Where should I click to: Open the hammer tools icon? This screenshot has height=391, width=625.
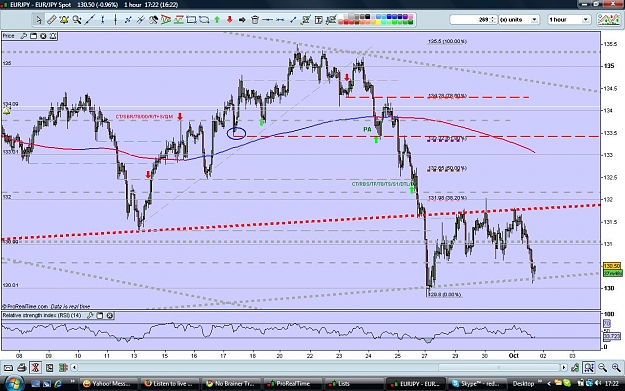tap(153, 20)
